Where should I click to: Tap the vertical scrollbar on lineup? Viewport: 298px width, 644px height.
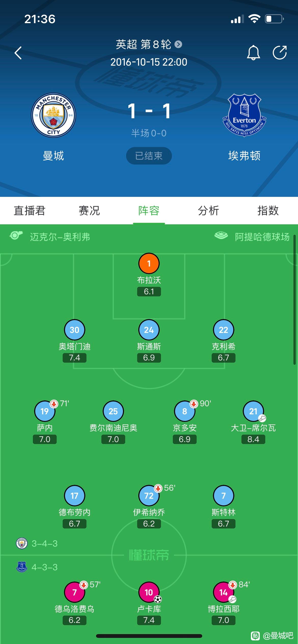click(294, 300)
